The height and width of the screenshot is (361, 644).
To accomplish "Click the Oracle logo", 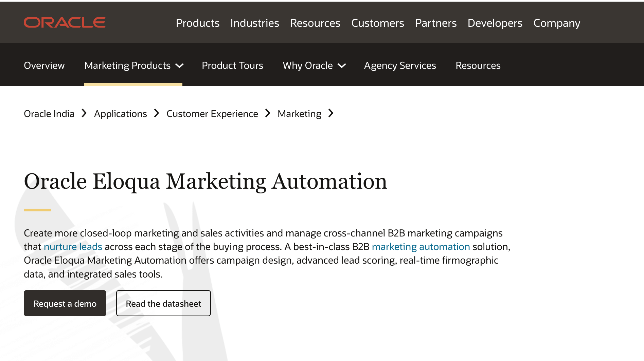I will point(65,22).
